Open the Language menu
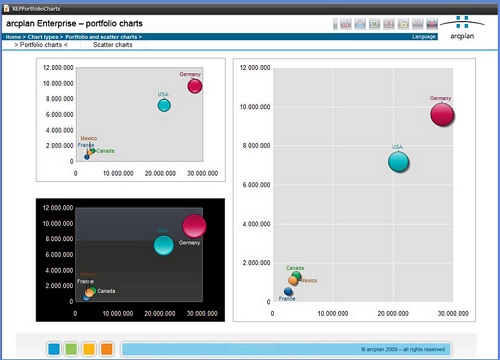The height and width of the screenshot is (360, 500). pyautogui.click(x=424, y=36)
